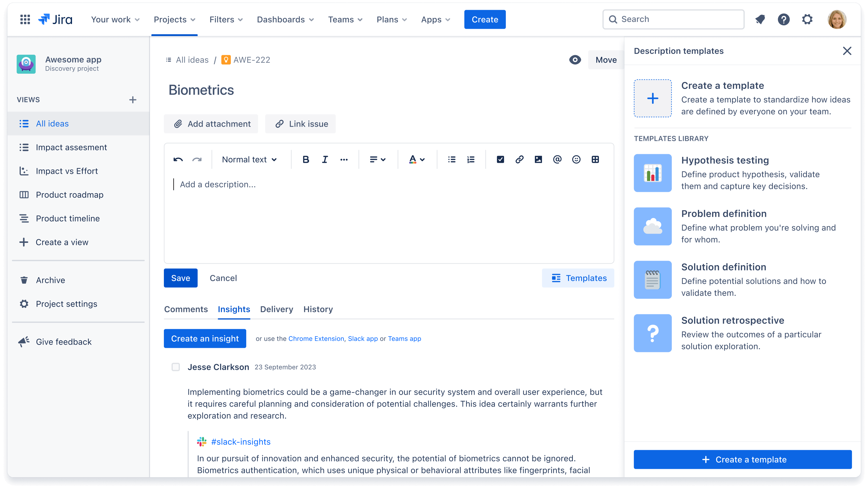Click the bulleted list icon

pyautogui.click(x=451, y=159)
